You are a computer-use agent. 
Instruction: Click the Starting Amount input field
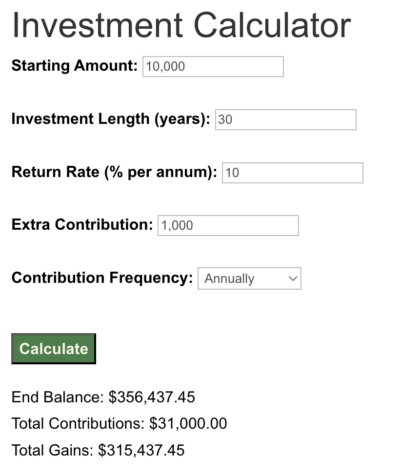pos(213,66)
